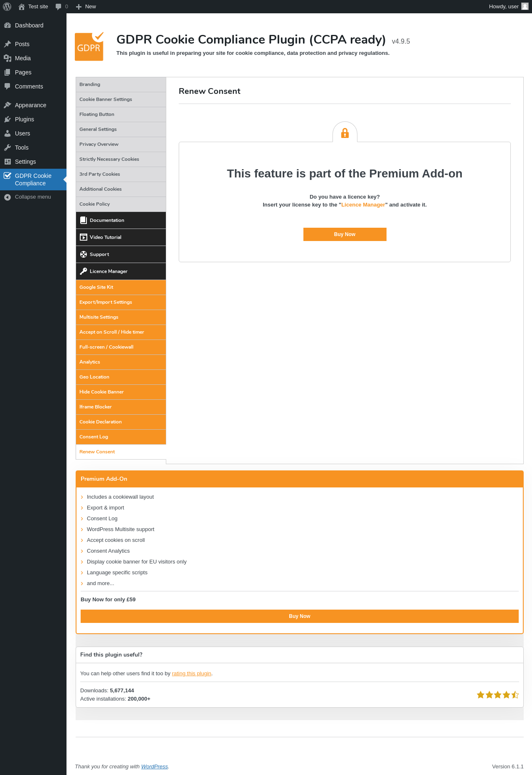Open the rating this plugin link
The width and height of the screenshot is (532, 775).
(x=192, y=674)
